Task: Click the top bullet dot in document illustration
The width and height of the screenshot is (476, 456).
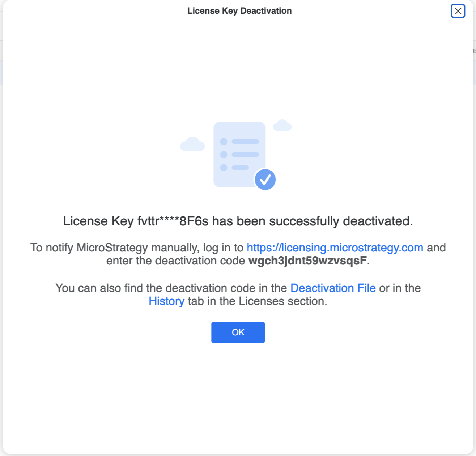Action: pos(224,142)
